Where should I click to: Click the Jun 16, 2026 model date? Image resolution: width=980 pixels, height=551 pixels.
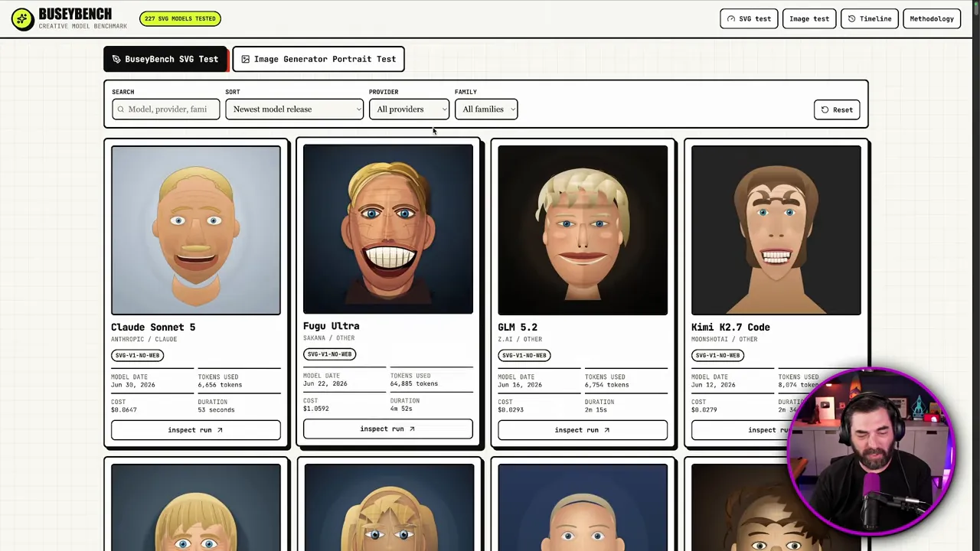point(520,385)
